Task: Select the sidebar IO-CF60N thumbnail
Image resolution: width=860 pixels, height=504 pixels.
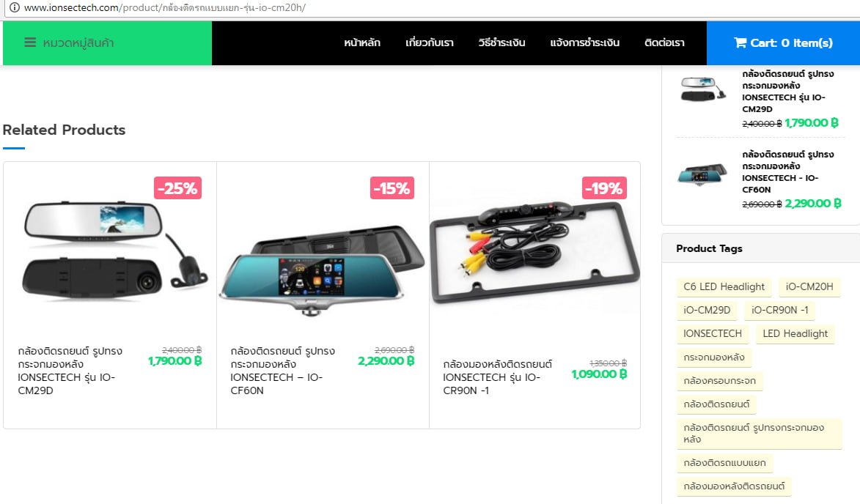Action: [702, 174]
